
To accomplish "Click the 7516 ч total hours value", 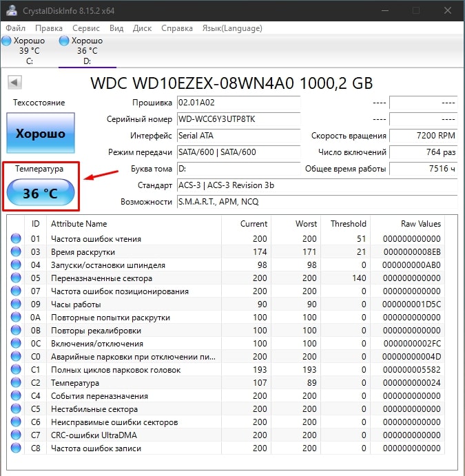I will (424, 169).
